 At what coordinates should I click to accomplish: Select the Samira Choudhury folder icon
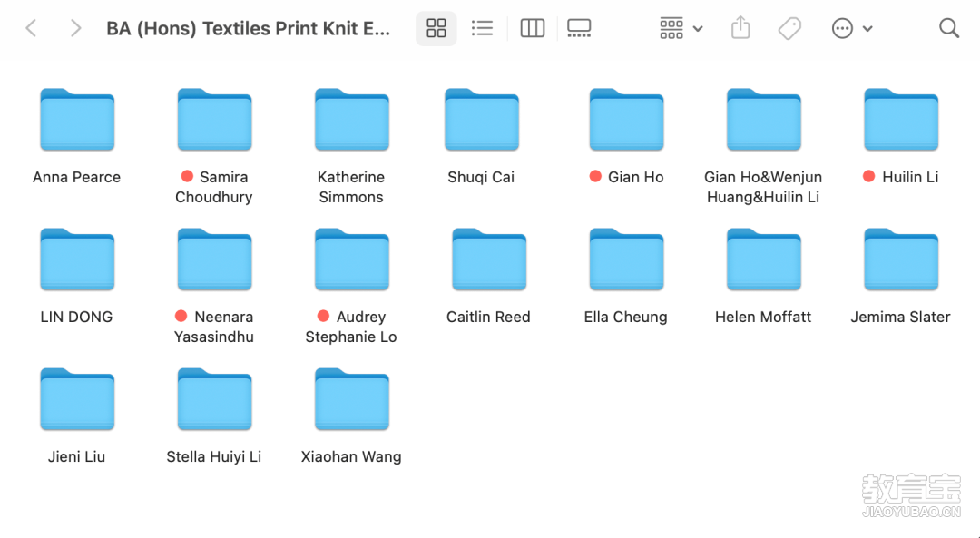[214, 120]
